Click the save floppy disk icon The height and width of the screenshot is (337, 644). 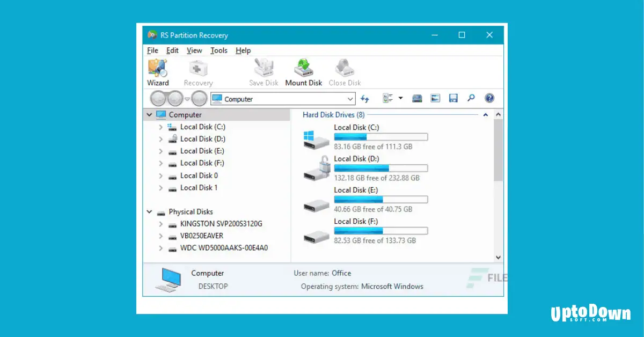(453, 98)
